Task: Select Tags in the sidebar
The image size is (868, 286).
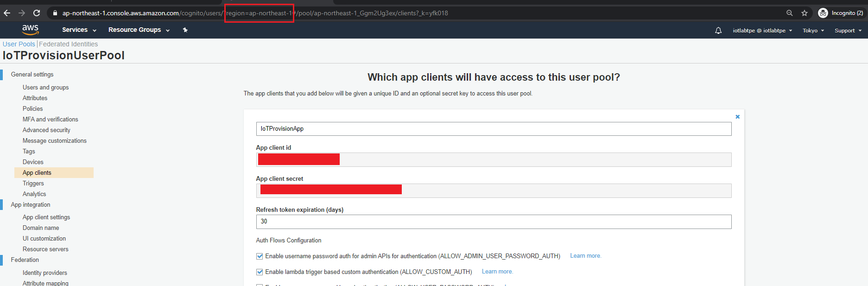Action: tap(29, 152)
